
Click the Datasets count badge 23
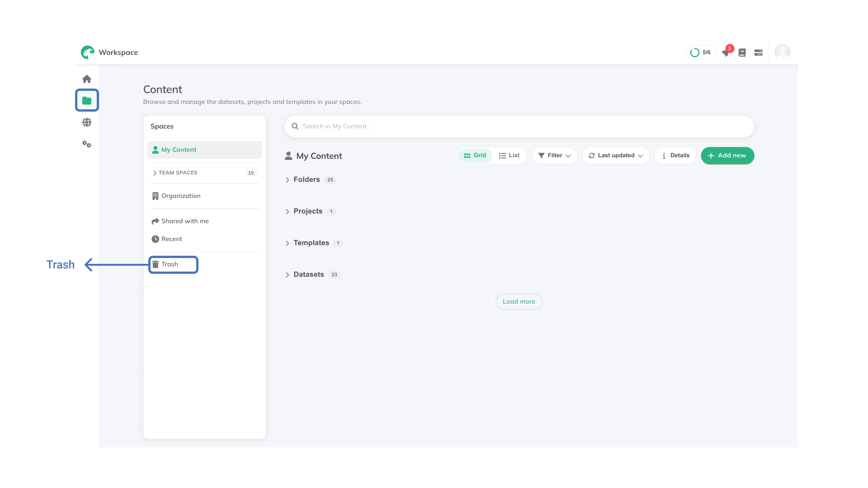pos(334,275)
